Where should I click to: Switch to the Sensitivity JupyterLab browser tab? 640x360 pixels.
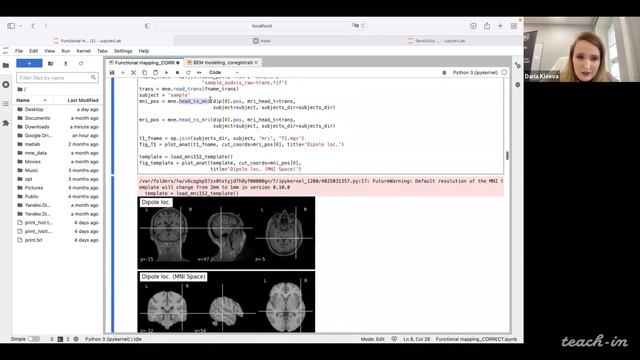coord(436,41)
